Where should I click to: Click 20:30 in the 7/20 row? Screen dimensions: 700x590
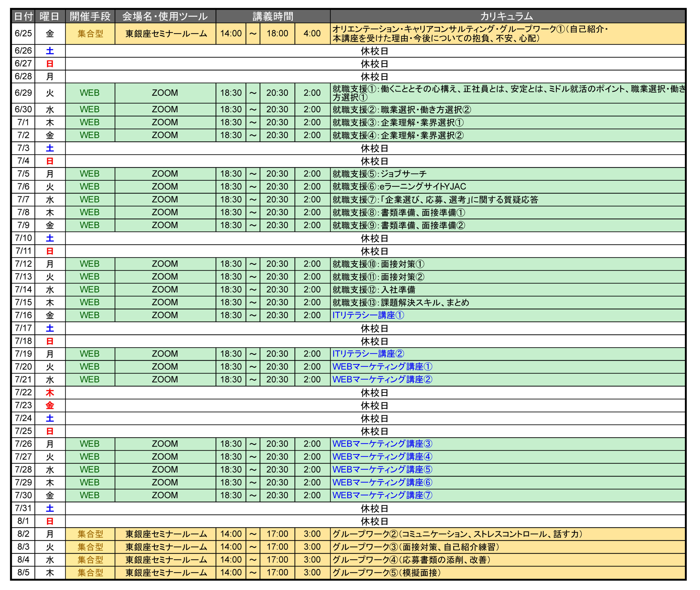[277, 367]
